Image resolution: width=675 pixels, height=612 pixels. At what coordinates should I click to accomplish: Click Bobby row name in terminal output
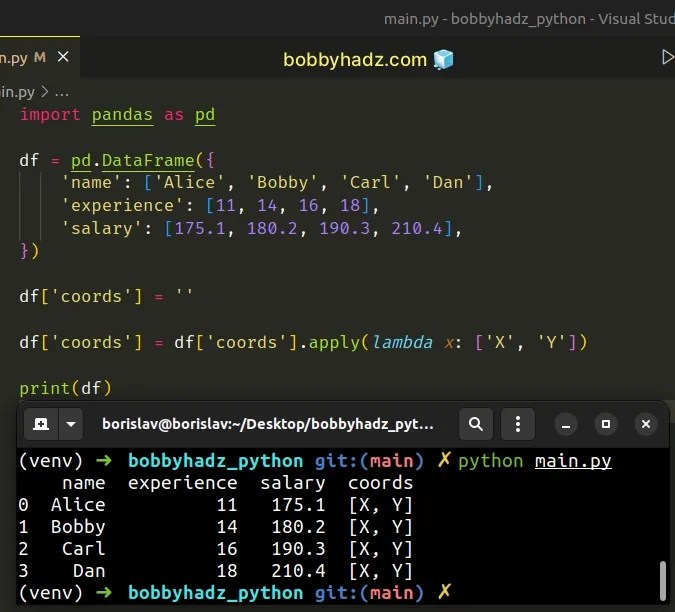pos(78,527)
